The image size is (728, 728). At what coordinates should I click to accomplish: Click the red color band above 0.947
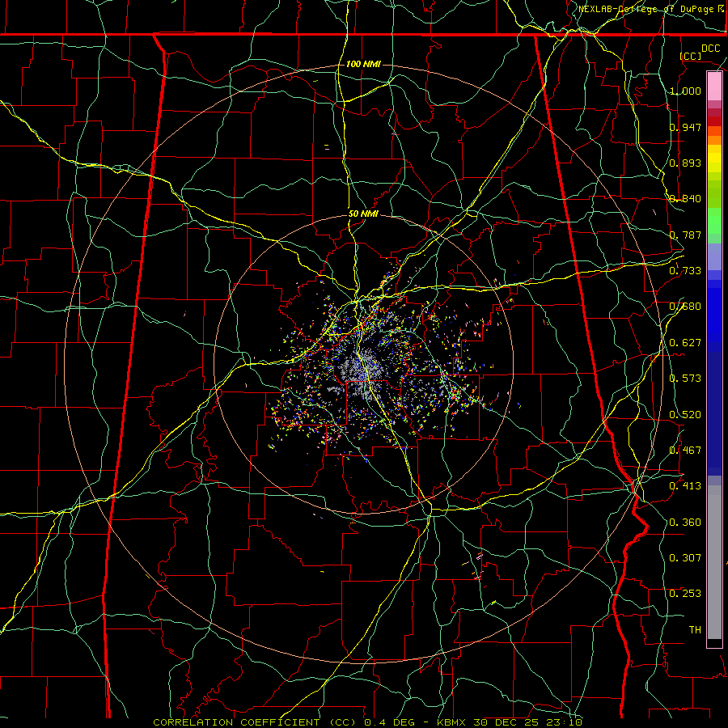coord(714,121)
